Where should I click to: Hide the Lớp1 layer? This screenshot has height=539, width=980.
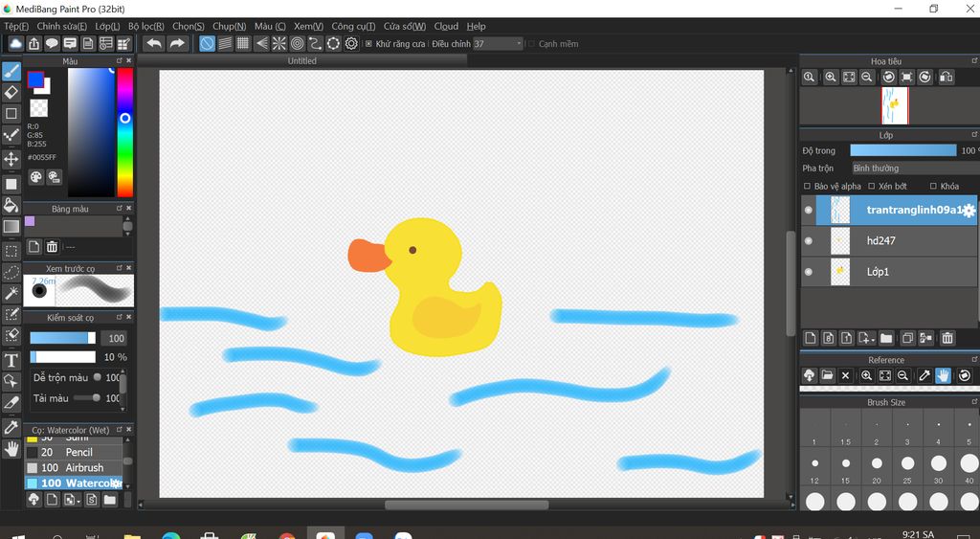[x=808, y=272]
